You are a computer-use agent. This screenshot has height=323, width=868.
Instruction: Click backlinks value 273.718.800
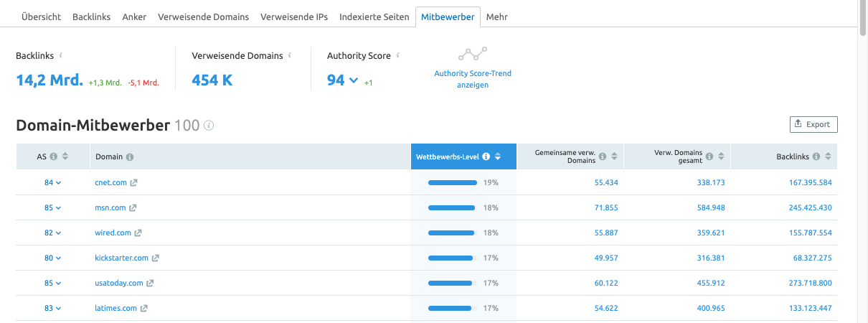pyautogui.click(x=809, y=284)
